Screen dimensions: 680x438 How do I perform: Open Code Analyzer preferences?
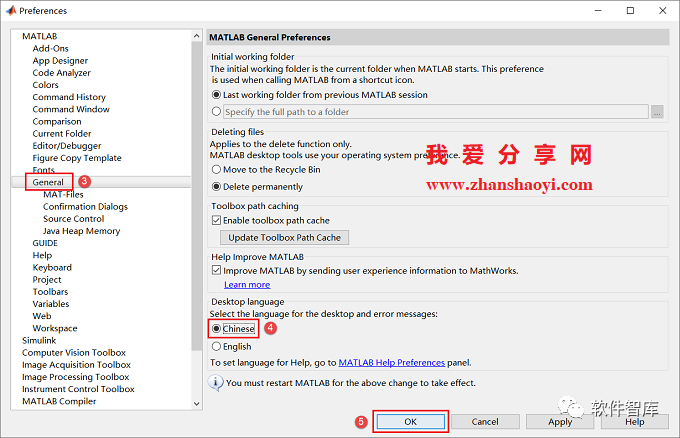pos(62,72)
